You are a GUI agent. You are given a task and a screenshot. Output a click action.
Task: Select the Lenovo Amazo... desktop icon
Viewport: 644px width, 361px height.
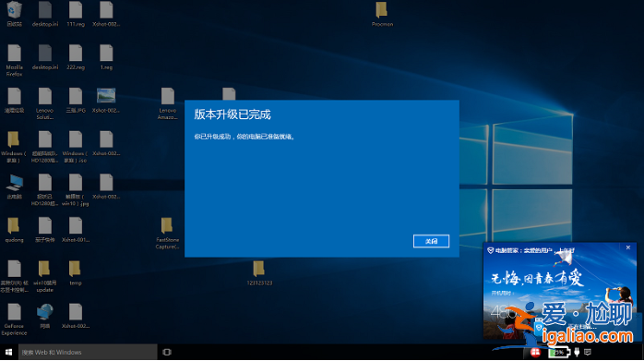(168, 96)
